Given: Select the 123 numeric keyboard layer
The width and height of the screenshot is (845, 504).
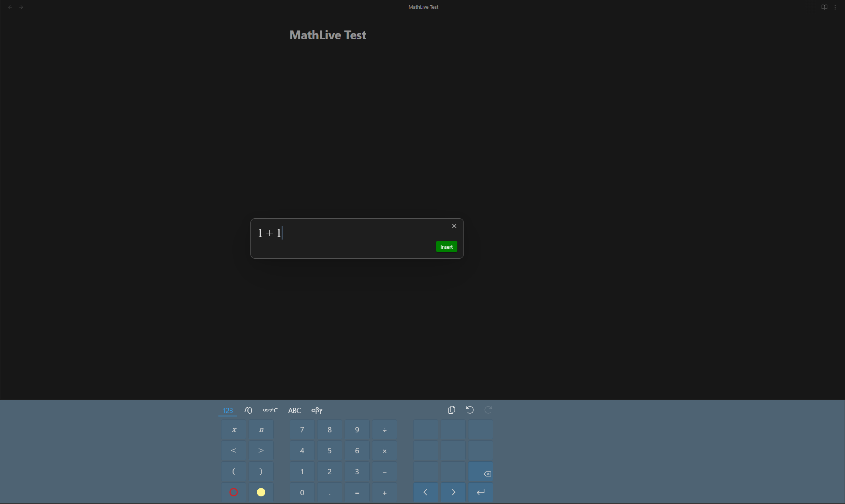Looking at the screenshot, I should click(227, 410).
